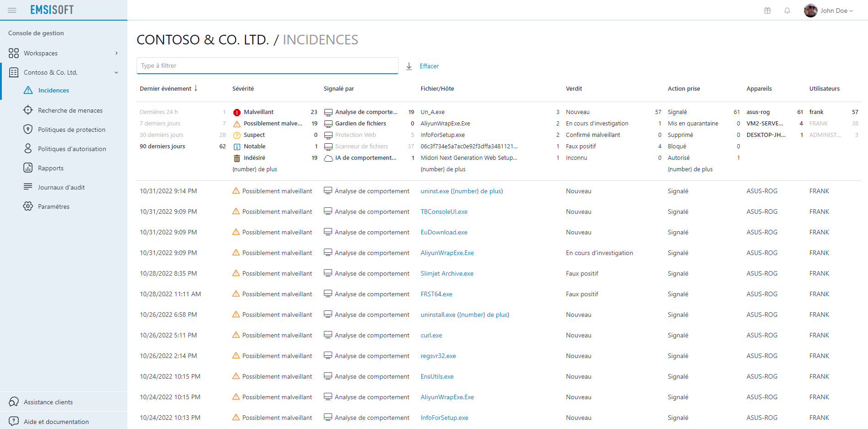Show more actions under Autorisé
The height and width of the screenshot is (429, 868).
click(x=690, y=169)
